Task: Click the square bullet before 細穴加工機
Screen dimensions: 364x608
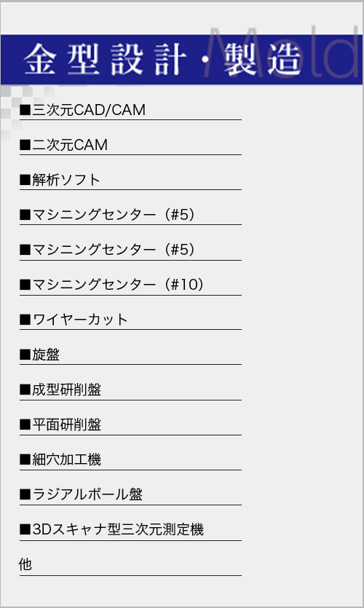Action: [25, 460]
